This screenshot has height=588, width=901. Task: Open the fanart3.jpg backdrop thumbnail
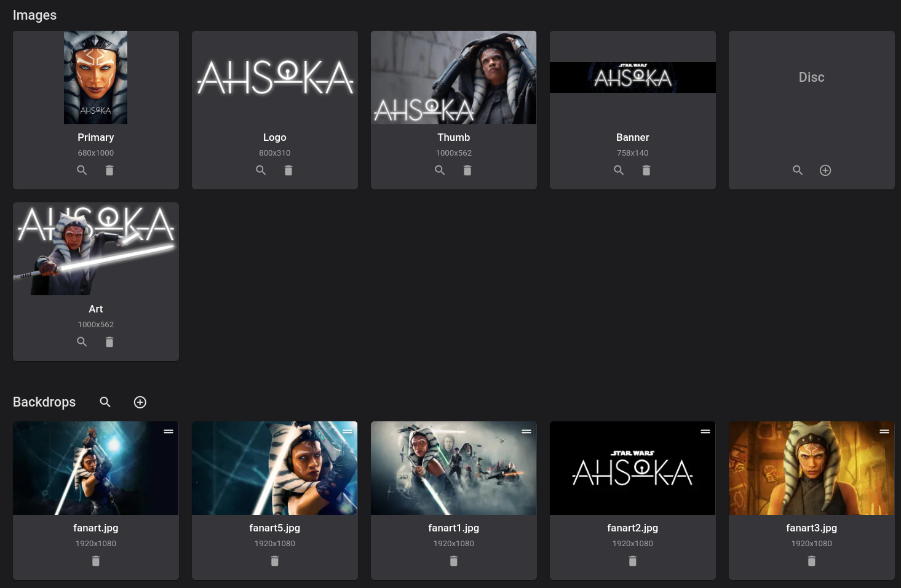(812, 468)
